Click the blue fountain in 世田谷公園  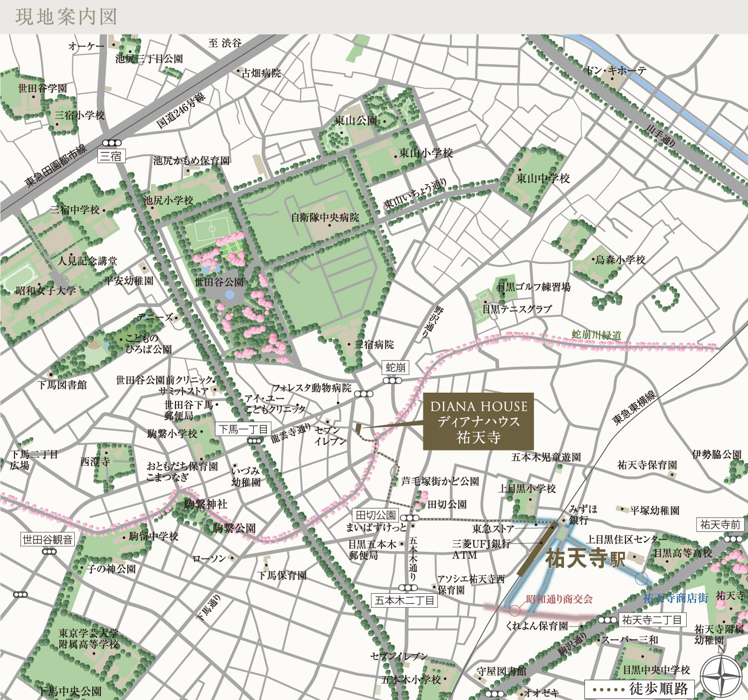(230, 294)
